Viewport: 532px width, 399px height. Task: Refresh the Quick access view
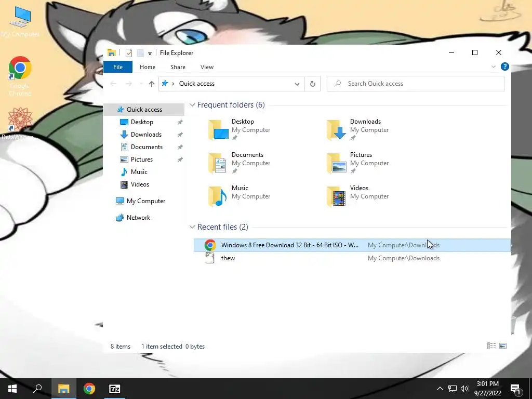(x=312, y=84)
